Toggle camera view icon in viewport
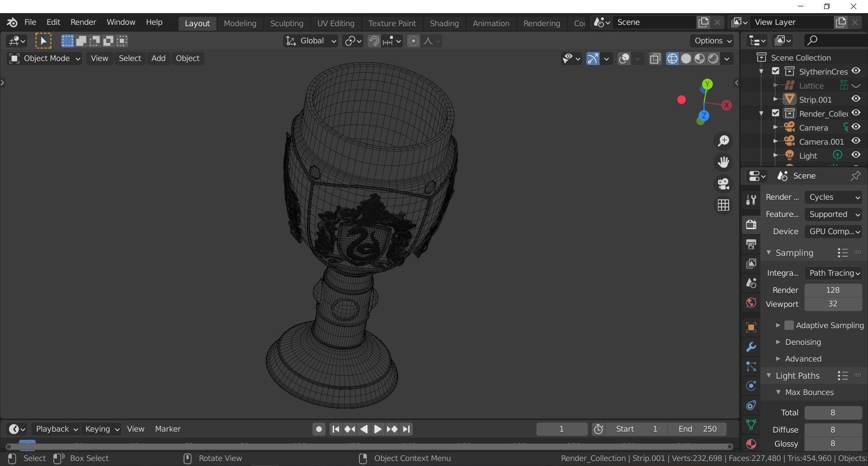This screenshot has height=466, width=868. tap(723, 184)
